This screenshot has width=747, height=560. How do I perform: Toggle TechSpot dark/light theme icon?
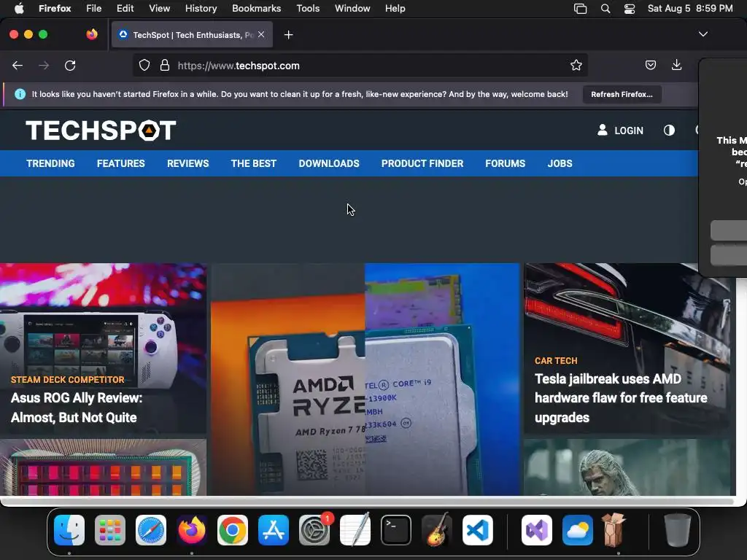point(669,131)
